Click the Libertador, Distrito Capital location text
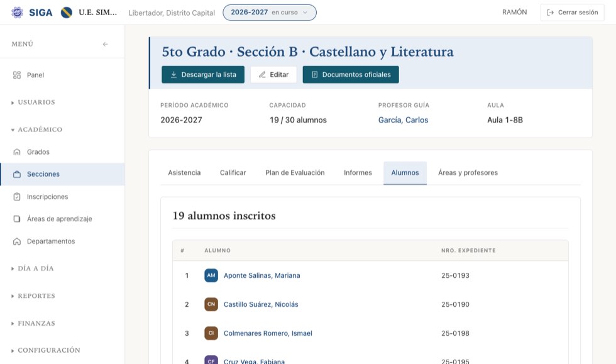This screenshot has height=364, width=616. click(172, 13)
